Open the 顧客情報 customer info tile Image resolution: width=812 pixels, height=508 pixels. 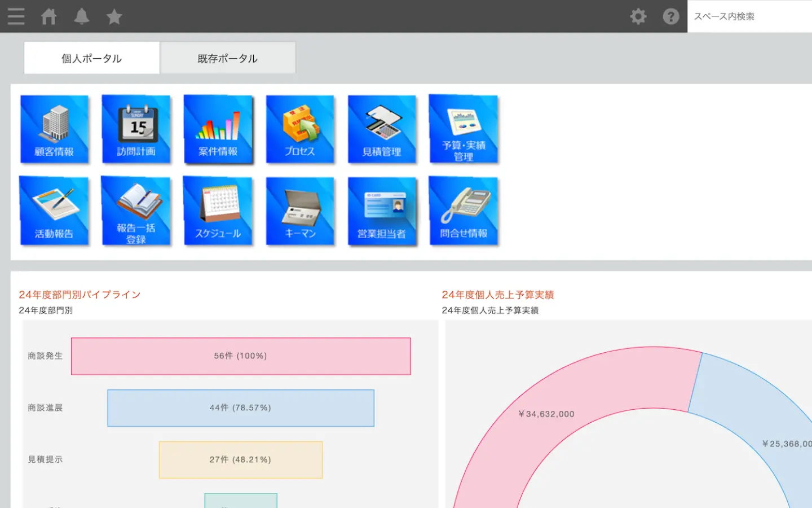[x=54, y=129]
